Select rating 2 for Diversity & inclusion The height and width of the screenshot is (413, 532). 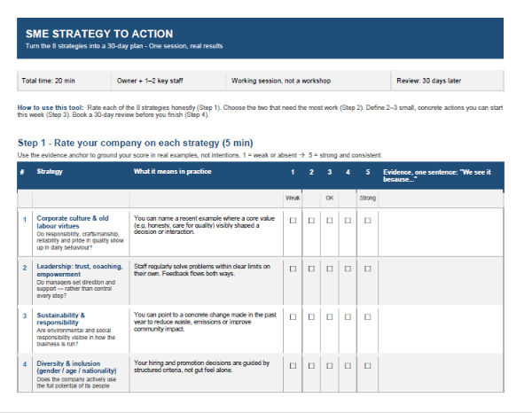point(311,366)
